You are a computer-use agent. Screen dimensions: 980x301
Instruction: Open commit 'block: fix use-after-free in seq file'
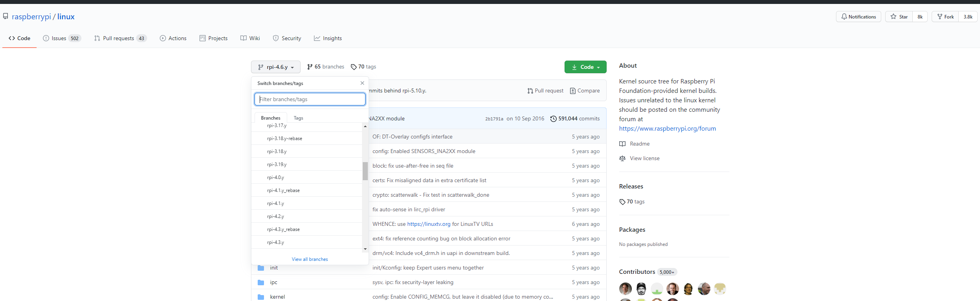pyautogui.click(x=413, y=166)
